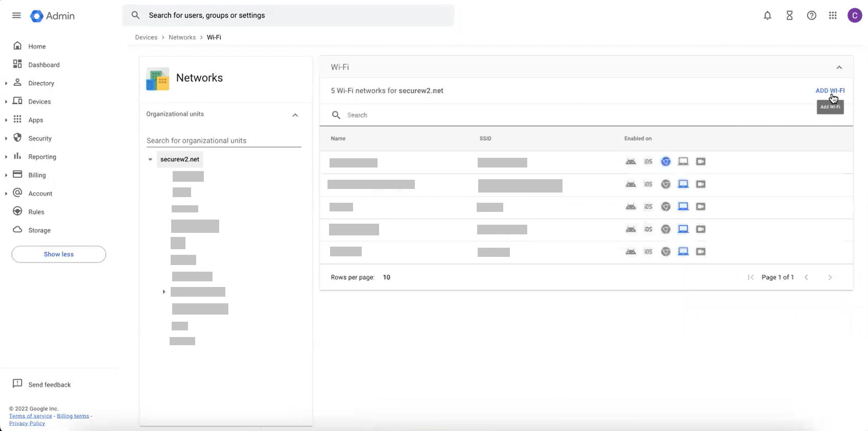Image resolution: width=868 pixels, height=431 pixels.
Task: Click the user account avatar
Action: (x=855, y=15)
